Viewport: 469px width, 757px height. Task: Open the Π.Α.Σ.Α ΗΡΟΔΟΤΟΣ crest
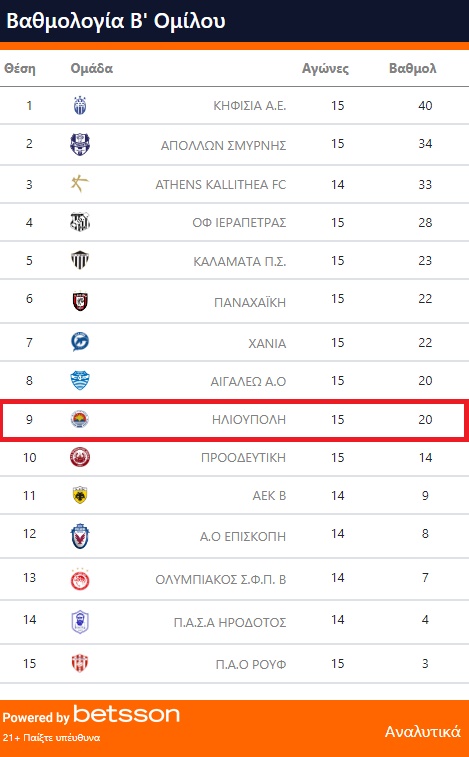pos(80,622)
